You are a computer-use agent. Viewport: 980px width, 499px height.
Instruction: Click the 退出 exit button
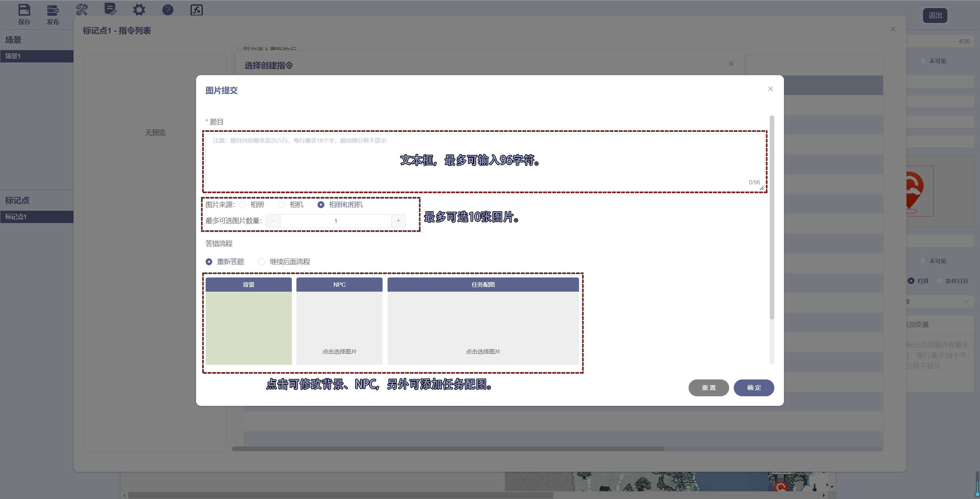tap(934, 16)
